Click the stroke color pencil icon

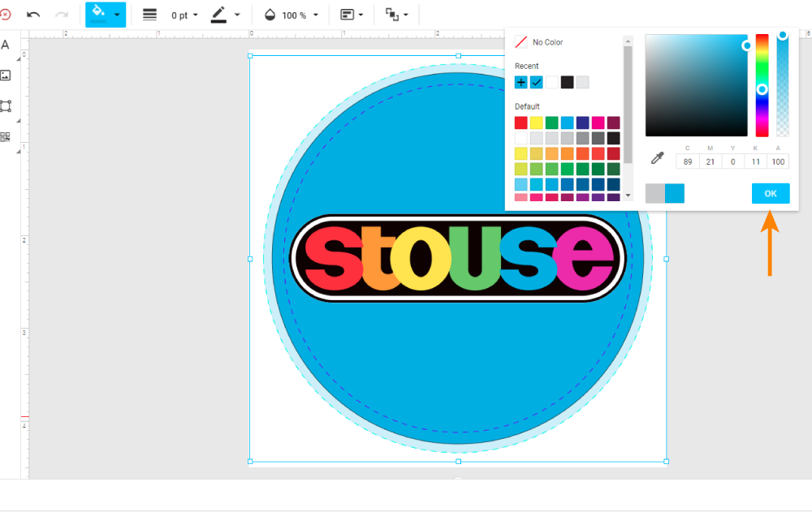(218, 15)
